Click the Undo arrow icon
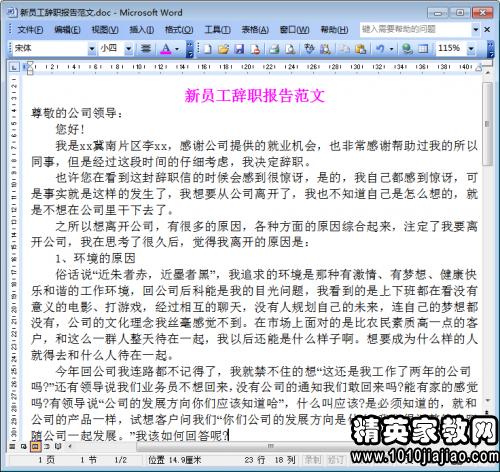The image size is (500, 472). click(380, 49)
